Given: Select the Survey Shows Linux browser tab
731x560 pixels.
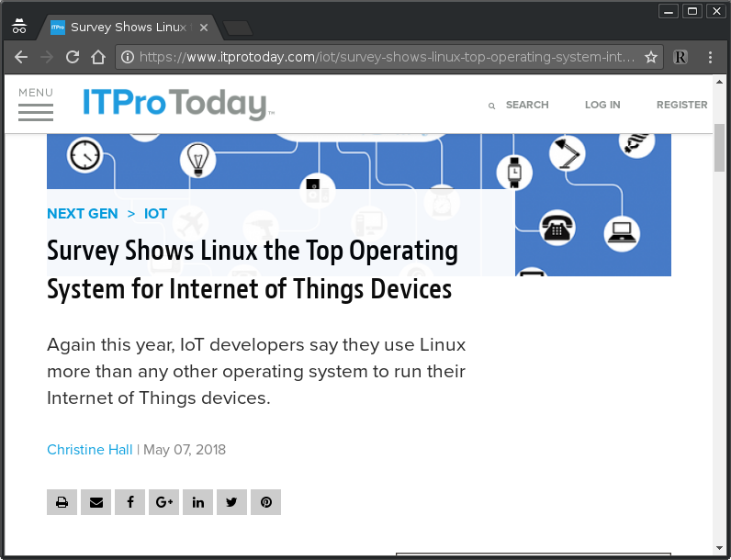Looking at the screenshot, I should coord(129,28).
